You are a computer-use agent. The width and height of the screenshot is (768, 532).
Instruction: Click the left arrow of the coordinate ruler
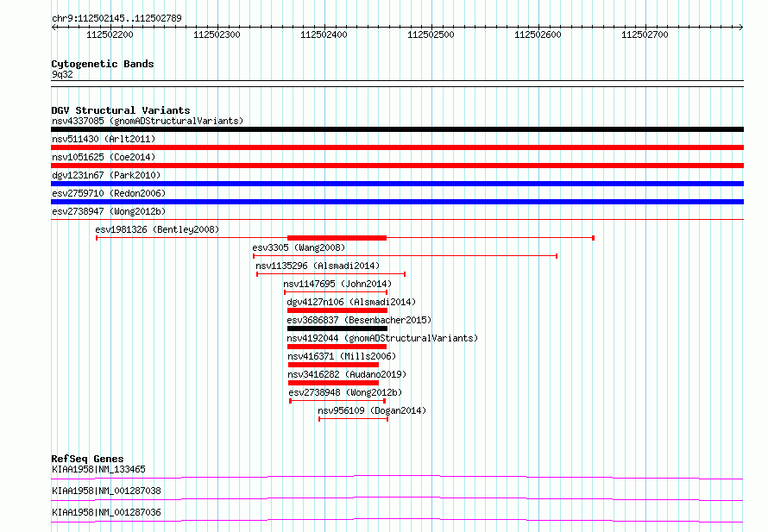coord(54,28)
